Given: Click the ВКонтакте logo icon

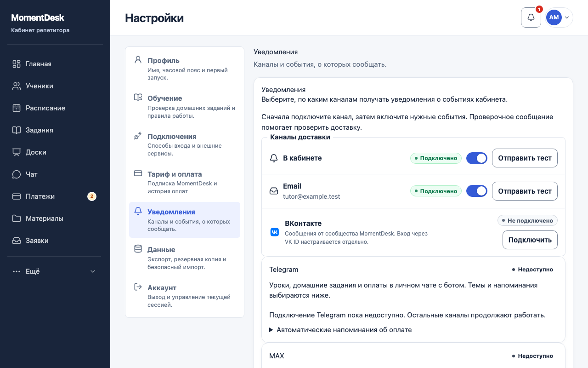Looking at the screenshot, I should click(275, 232).
